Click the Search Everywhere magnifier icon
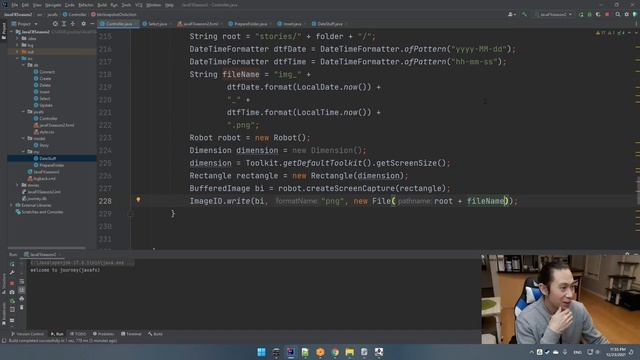 618,15
